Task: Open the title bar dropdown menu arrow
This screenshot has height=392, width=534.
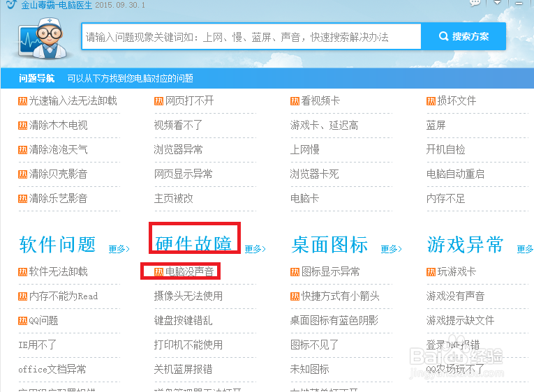Action: [x=498, y=3]
